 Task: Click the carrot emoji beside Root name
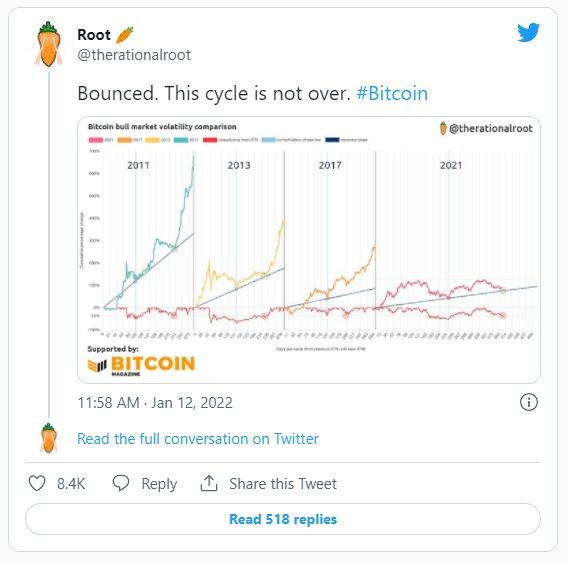point(124,35)
